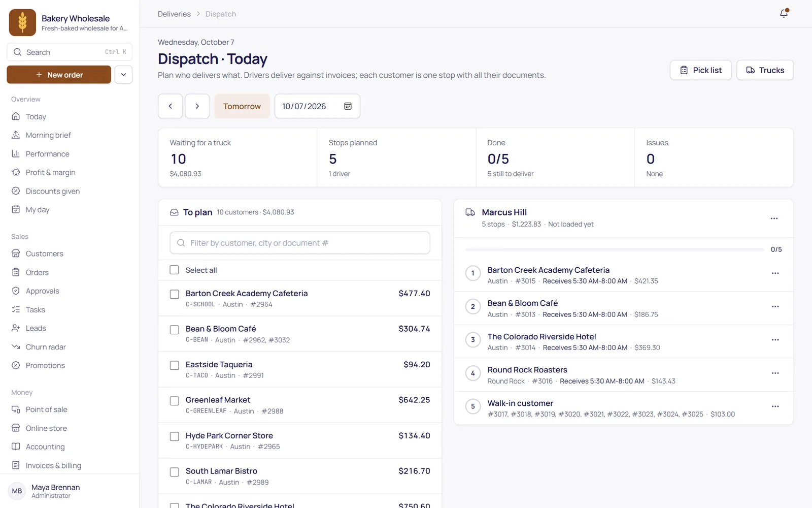812x508 pixels.
Task: Open options for The Colorado Riverside Hotel stop
Action: point(775,340)
